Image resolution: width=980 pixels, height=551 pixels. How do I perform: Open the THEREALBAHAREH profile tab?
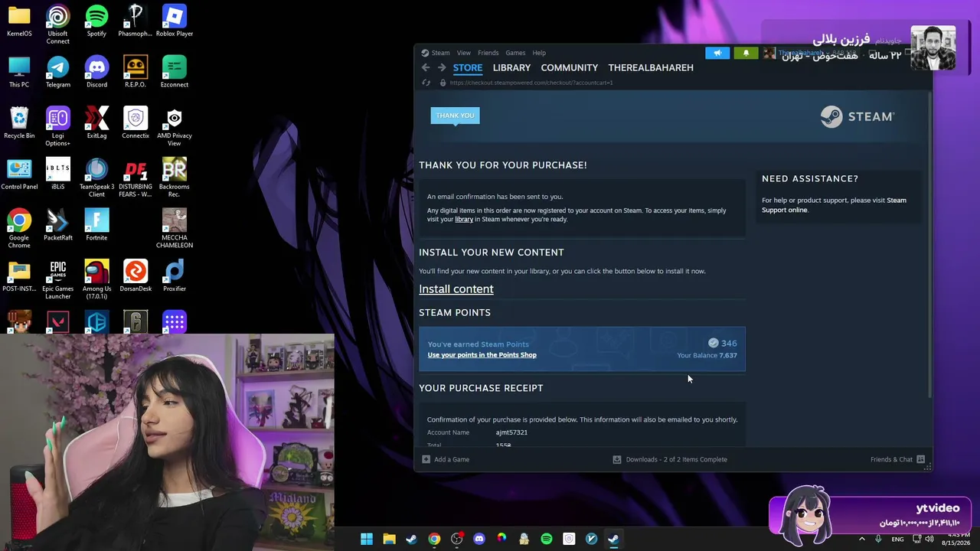(651, 67)
